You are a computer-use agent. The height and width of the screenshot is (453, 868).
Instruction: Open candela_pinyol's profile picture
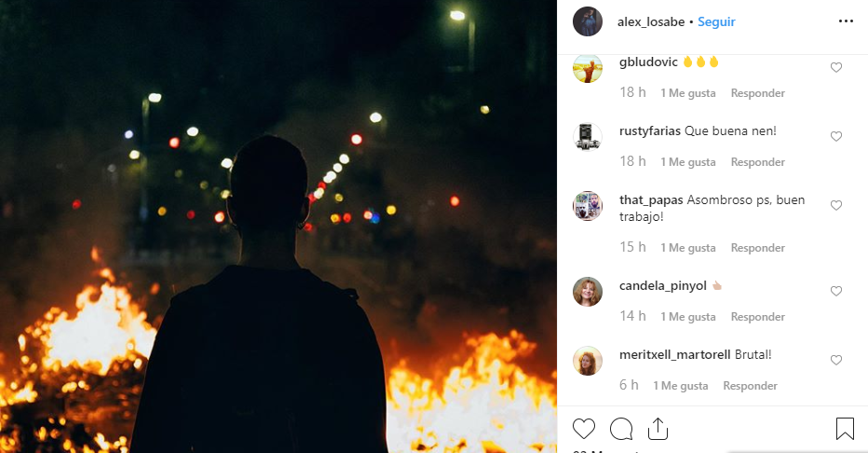click(587, 292)
